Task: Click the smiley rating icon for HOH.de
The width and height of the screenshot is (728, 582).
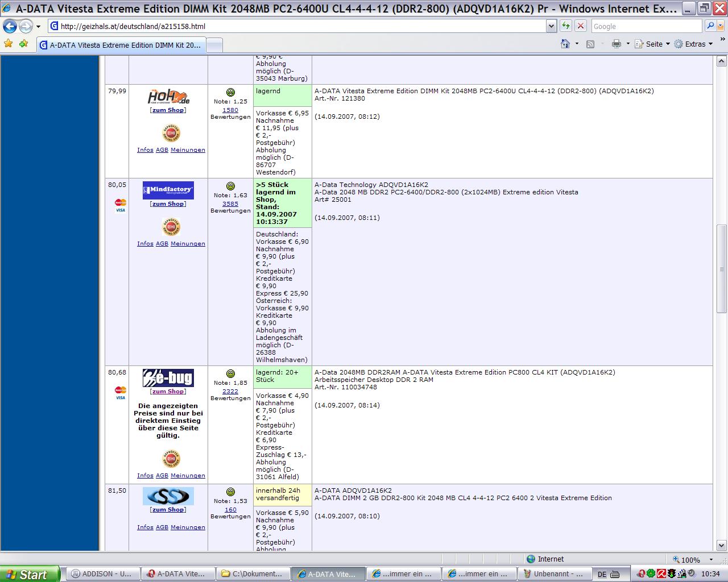Action: [230, 93]
